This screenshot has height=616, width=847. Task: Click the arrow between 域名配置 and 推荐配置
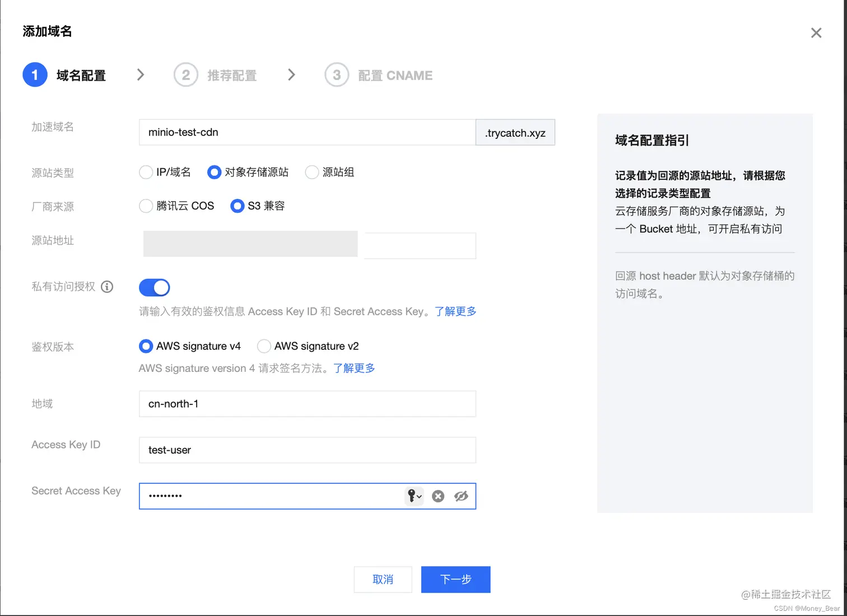[140, 74]
